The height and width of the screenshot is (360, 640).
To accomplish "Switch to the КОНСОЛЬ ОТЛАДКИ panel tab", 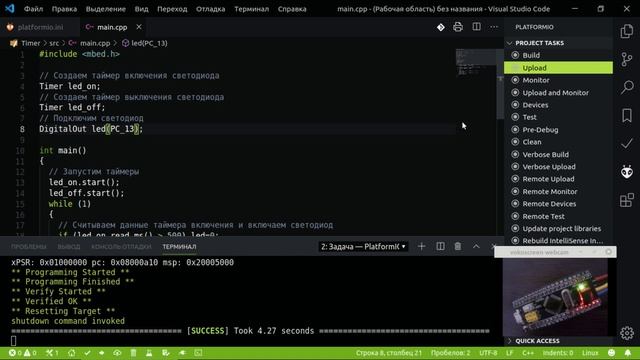I will (x=121, y=247).
